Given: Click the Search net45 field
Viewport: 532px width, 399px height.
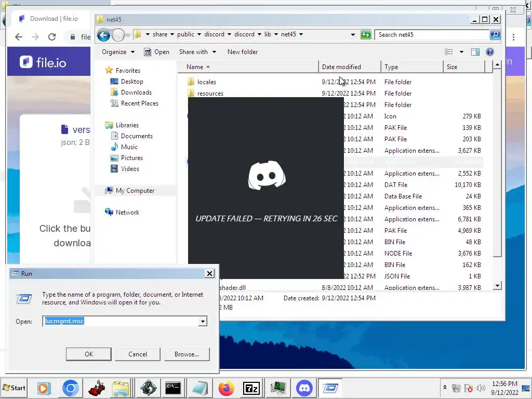Looking at the screenshot, I should pos(432,35).
